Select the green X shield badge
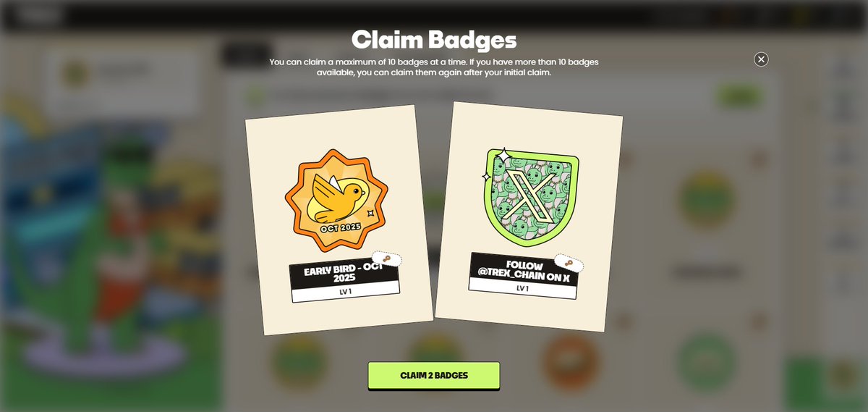The width and height of the screenshot is (868, 412). (x=530, y=196)
